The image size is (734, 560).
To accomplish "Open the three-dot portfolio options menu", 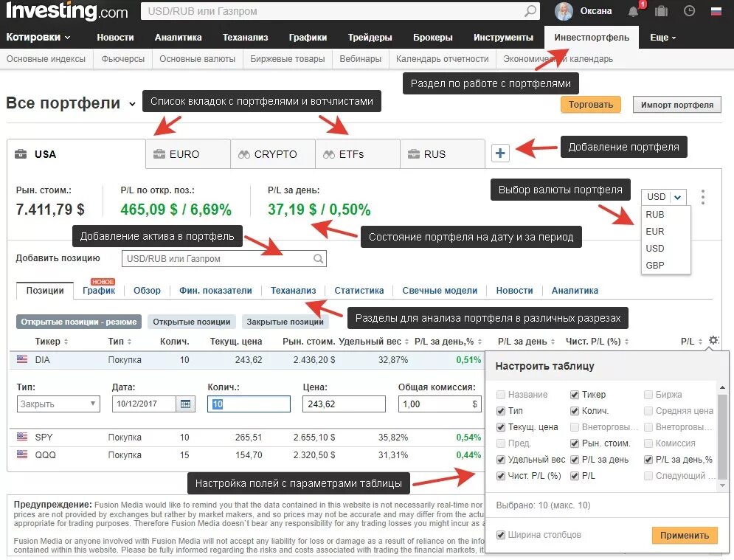I will [702, 197].
